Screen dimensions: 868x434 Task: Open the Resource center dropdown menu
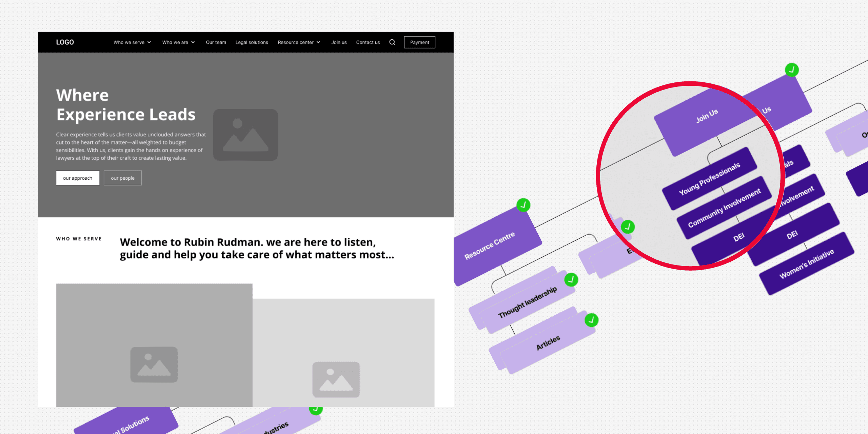[x=299, y=42]
